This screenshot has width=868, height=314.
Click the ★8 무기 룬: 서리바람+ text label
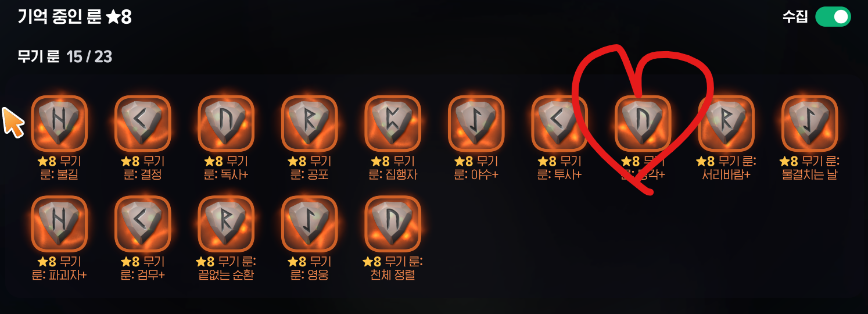pos(727,167)
